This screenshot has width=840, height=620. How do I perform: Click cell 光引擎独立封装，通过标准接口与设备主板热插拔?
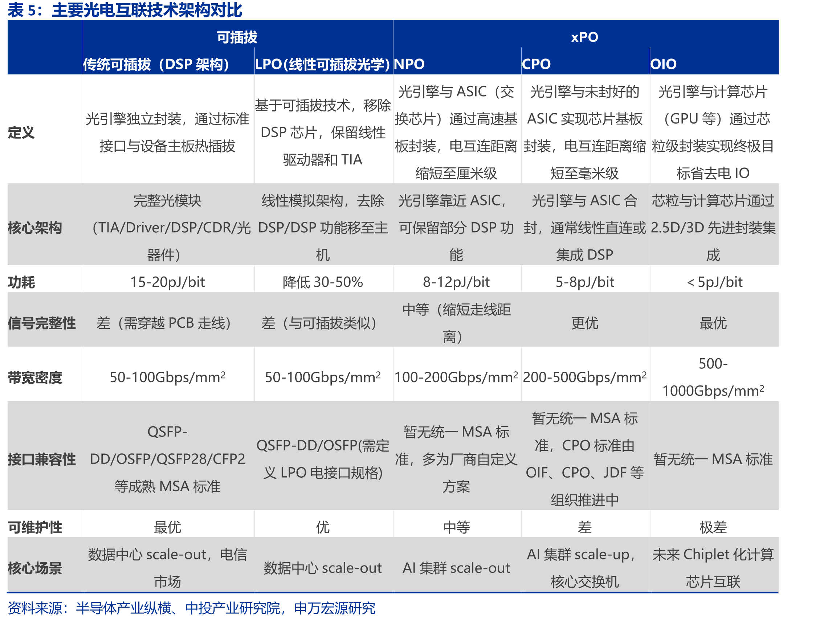(167, 132)
